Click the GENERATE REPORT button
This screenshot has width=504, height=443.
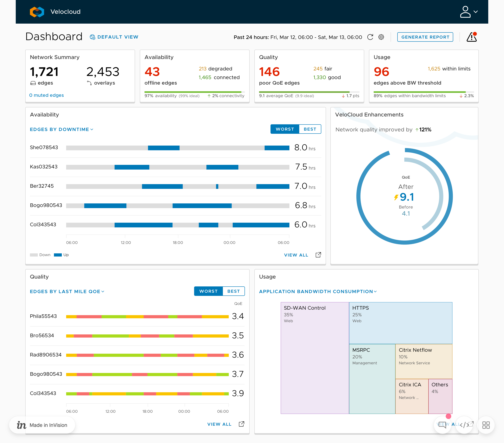[425, 37]
